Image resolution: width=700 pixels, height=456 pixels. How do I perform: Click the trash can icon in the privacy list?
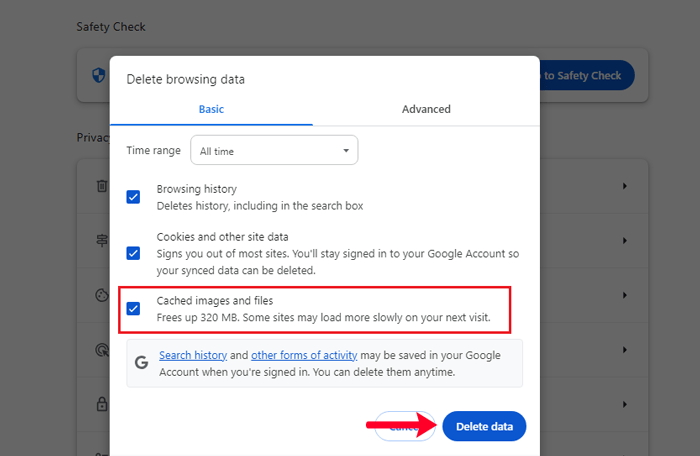(101, 186)
